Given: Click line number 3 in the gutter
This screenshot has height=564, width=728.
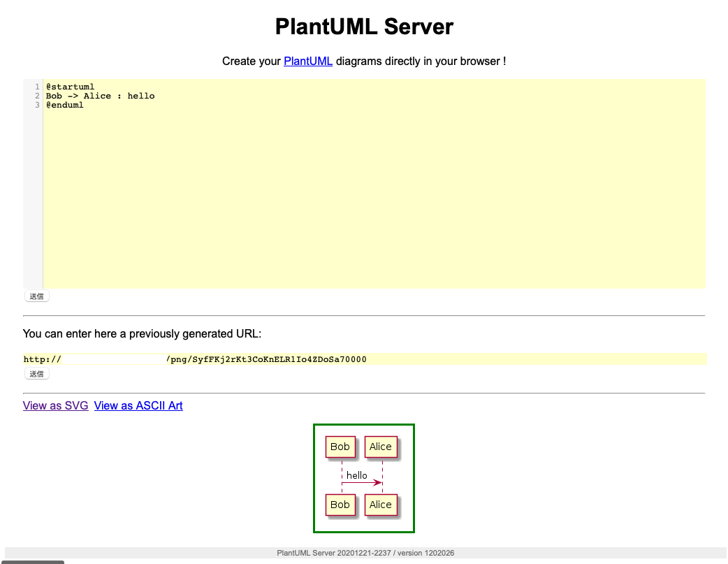Looking at the screenshot, I should point(37,105).
